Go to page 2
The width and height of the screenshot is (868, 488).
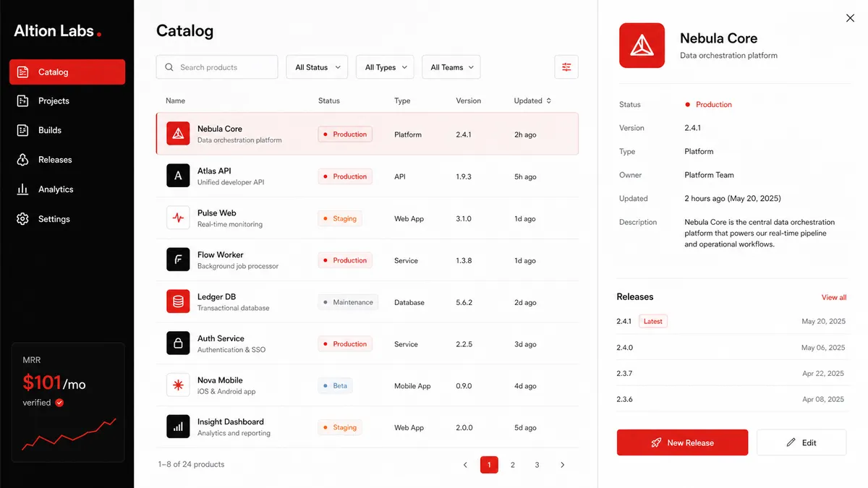(513, 465)
